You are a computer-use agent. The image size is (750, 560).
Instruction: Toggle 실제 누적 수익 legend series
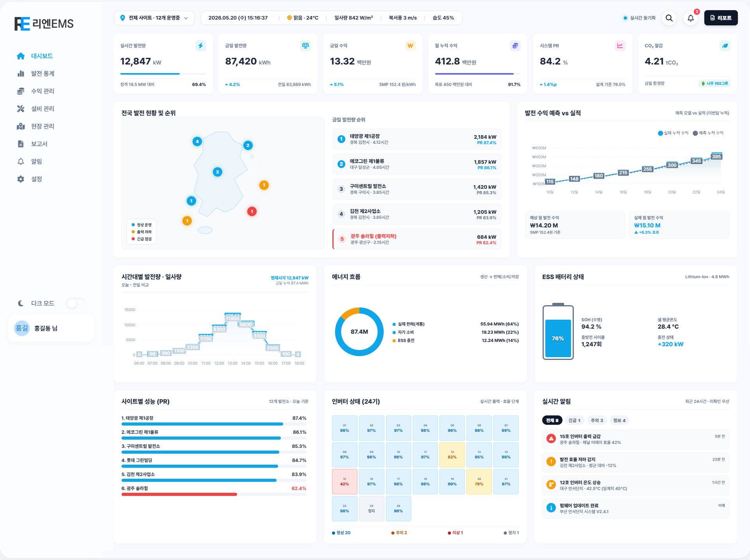click(673, 133)
